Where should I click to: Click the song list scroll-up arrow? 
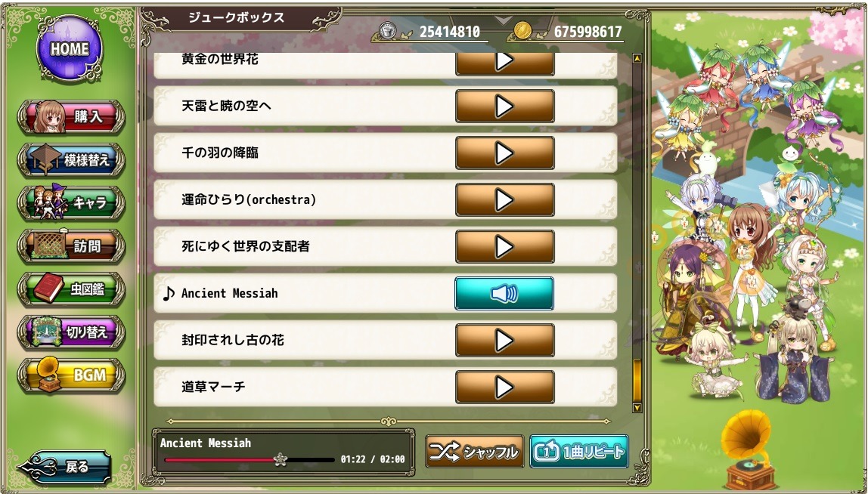637,57
